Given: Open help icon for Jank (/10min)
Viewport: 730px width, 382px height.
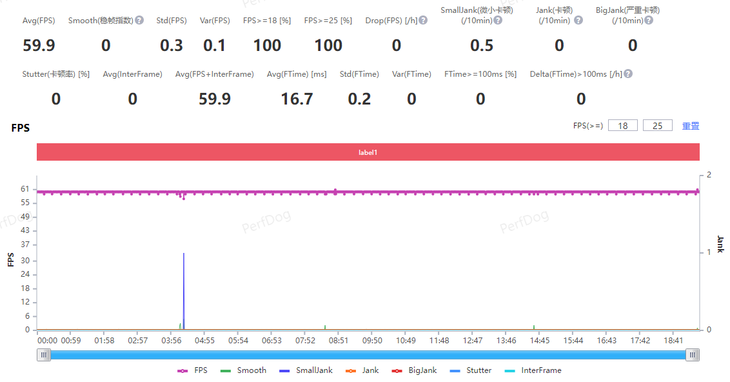Looking at the screenshot, I should coord(578,20).
